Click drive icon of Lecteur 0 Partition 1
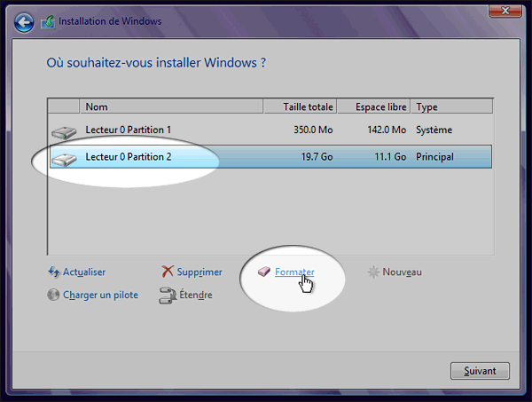The height and width of the screenshot is (402, 532). tap(64, 132)
